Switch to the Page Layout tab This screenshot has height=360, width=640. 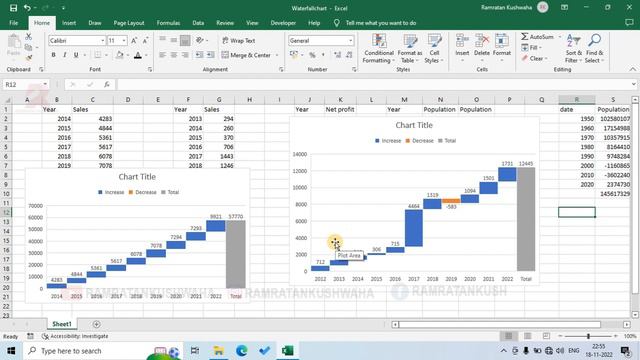tap(129, 23)
